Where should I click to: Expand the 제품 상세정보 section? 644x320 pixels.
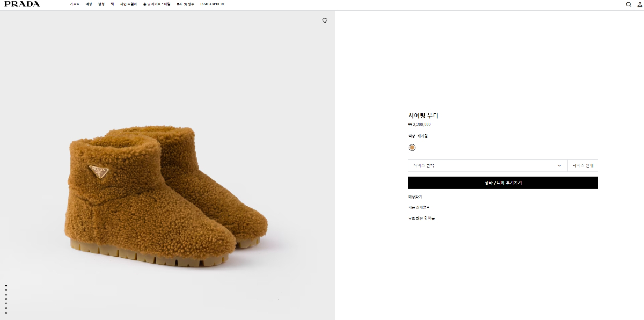(x=419, y=207)
